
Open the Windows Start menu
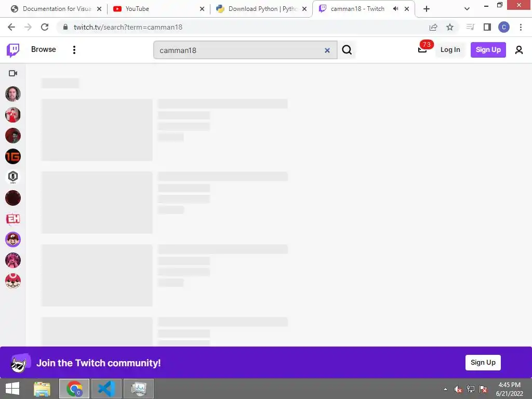pos(12,389)
